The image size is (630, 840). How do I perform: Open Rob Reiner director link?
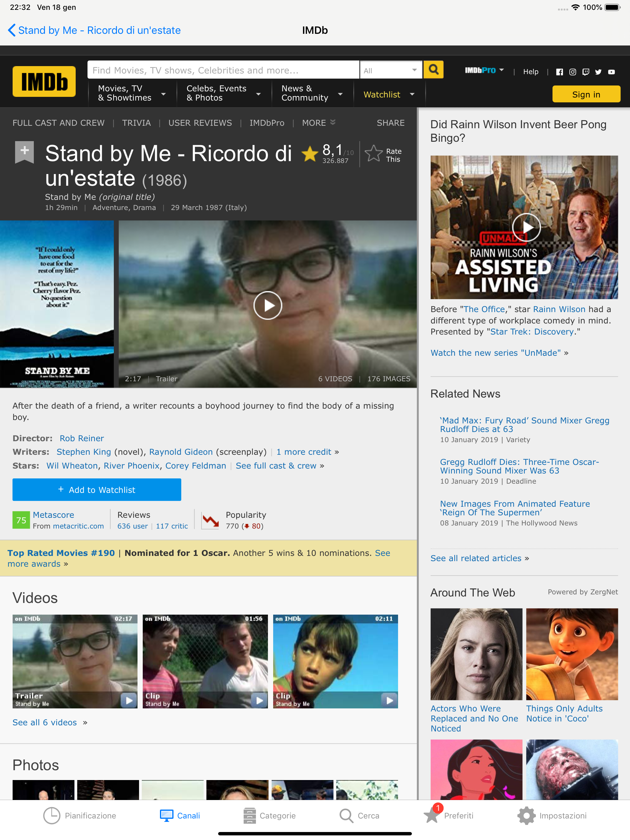82,438
